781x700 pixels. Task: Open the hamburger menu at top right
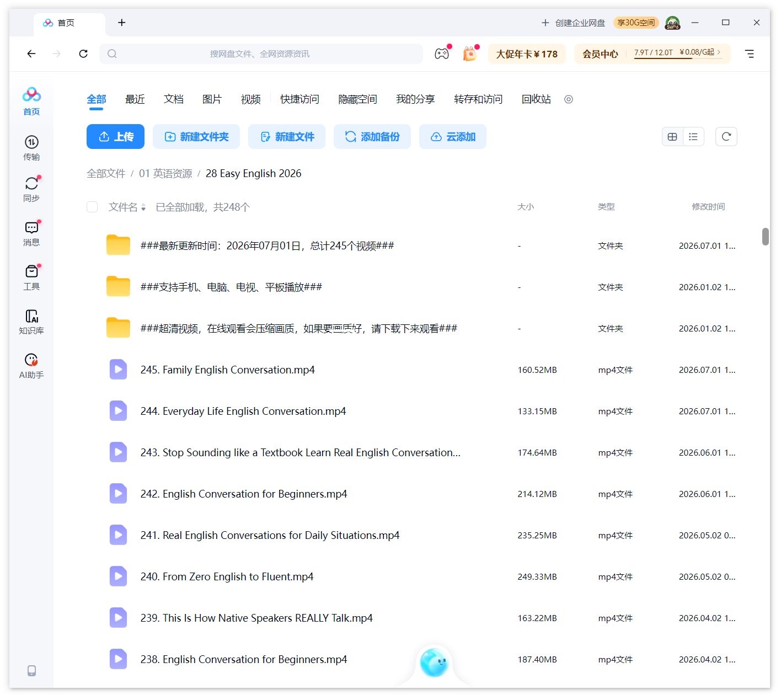click(x=749, y=54)
